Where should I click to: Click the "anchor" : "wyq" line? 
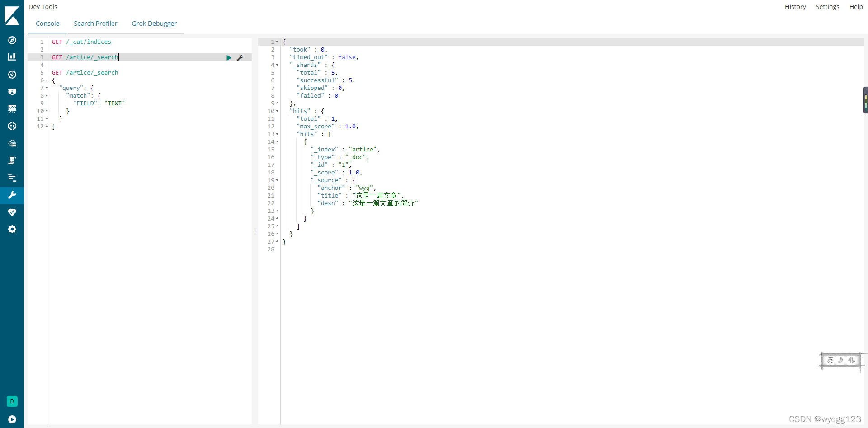coord(347,188)
